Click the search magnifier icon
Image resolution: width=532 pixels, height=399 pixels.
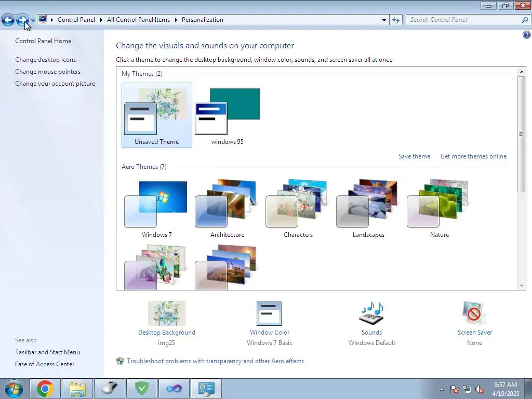pos(525,20)
